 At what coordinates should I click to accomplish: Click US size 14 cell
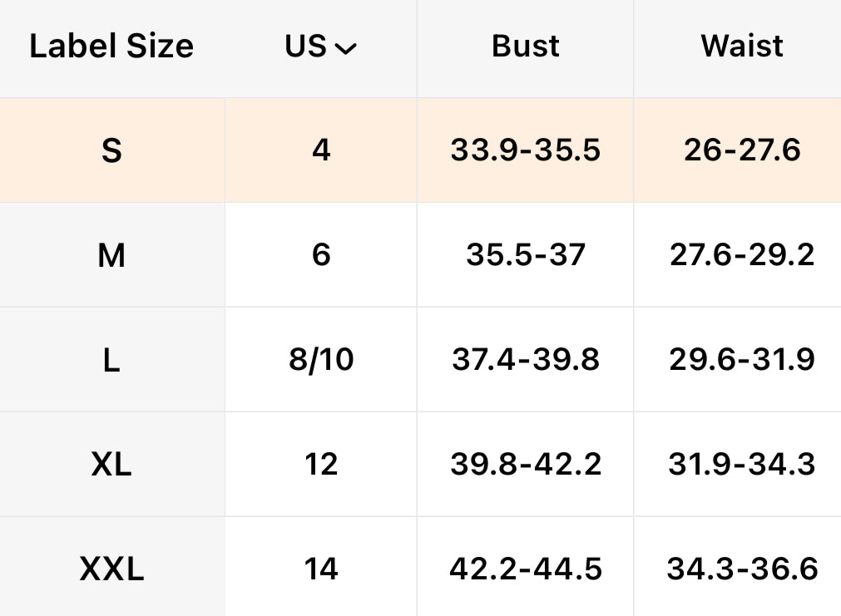pos(321,569)
